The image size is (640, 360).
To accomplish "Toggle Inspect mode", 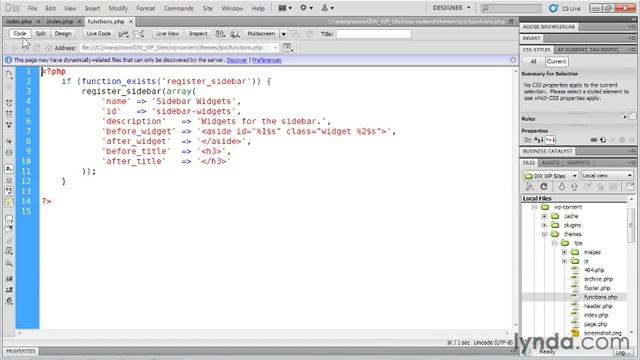I will coord(198,34).
